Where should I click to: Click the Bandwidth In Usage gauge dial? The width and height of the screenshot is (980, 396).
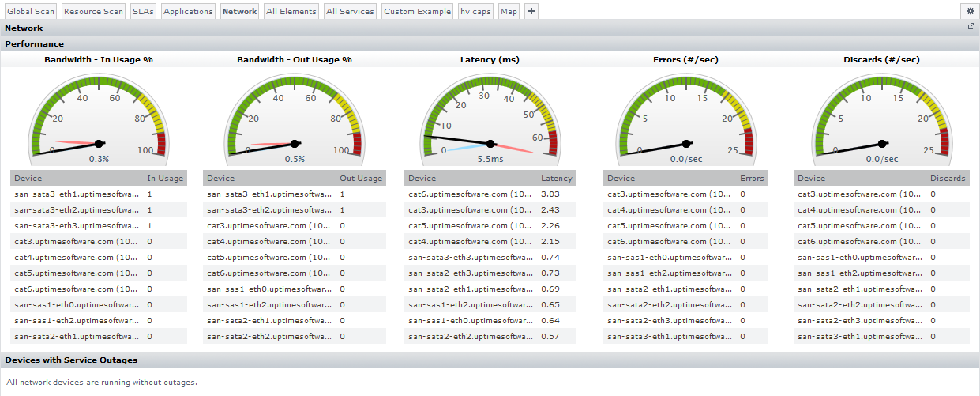coord(99,119)
